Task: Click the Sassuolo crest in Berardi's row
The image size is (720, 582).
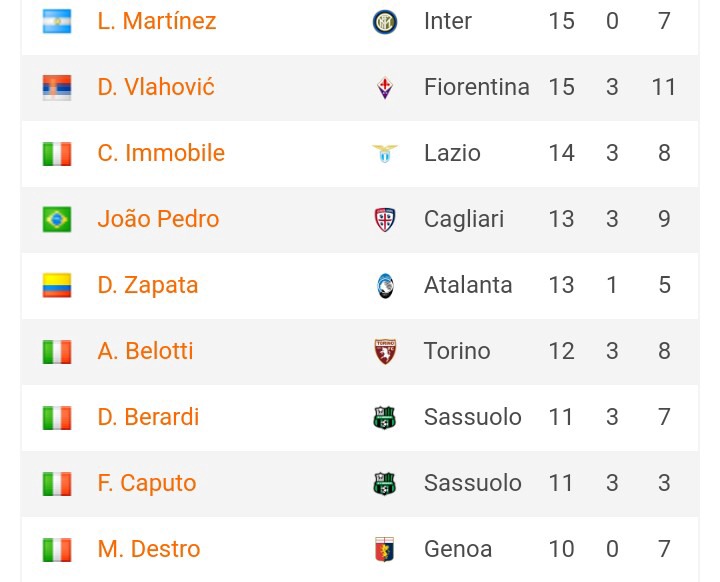Action: pos(385,418)
